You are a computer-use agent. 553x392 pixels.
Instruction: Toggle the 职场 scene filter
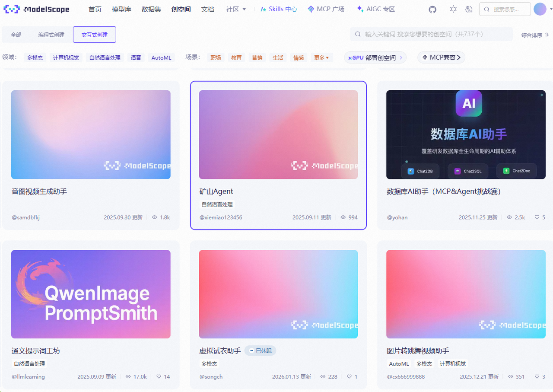coord(216,57)
